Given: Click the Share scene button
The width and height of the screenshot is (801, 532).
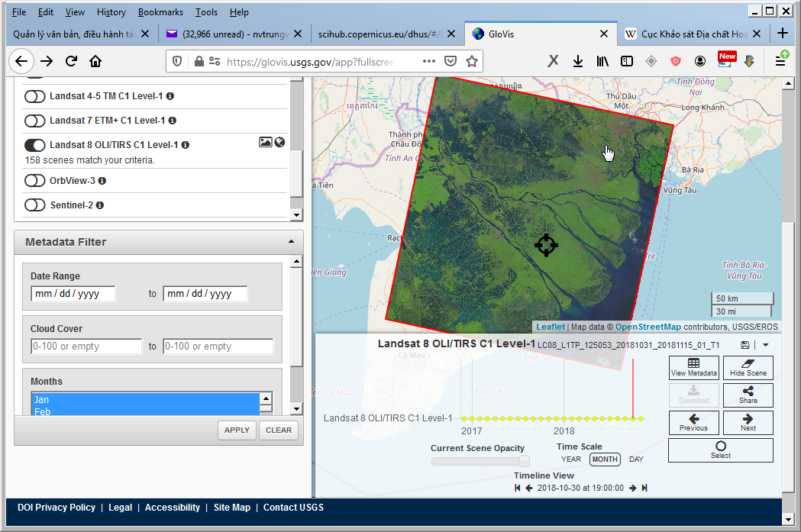Looking at the screenshot, I should (x=748, y=395).
